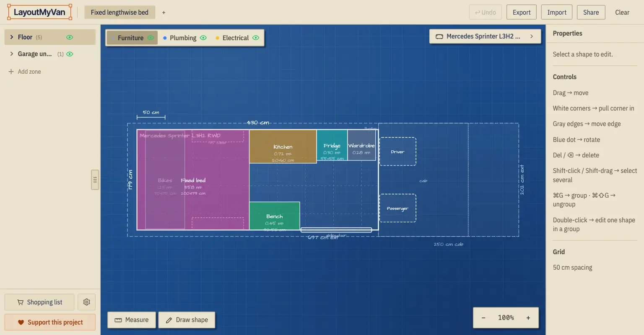The height and width of the screenshot is (335, 644).
Task: Open settings with the gear icon
Action: [87, 302]
